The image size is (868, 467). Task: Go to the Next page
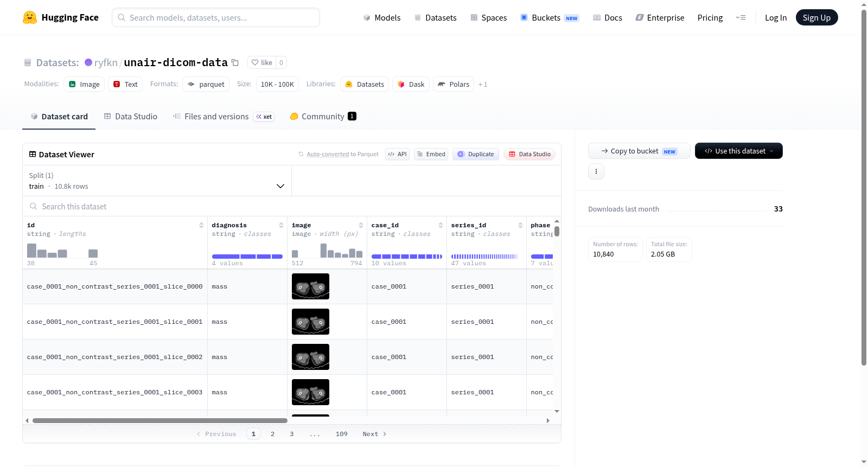click(x=374, y=434)
